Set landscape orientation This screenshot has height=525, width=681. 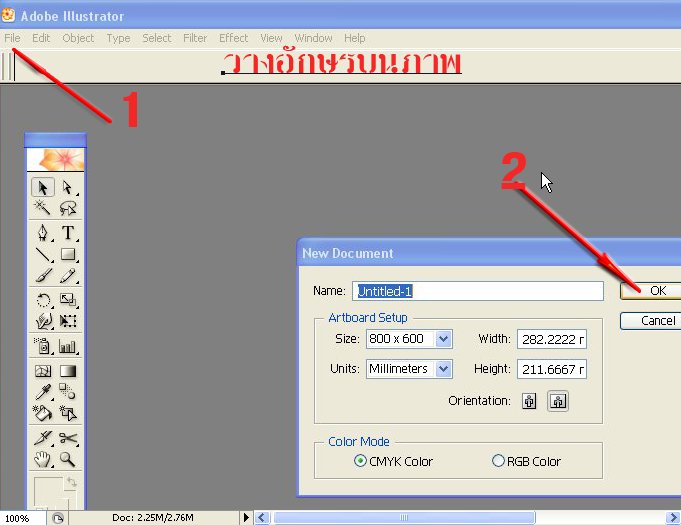558,401
